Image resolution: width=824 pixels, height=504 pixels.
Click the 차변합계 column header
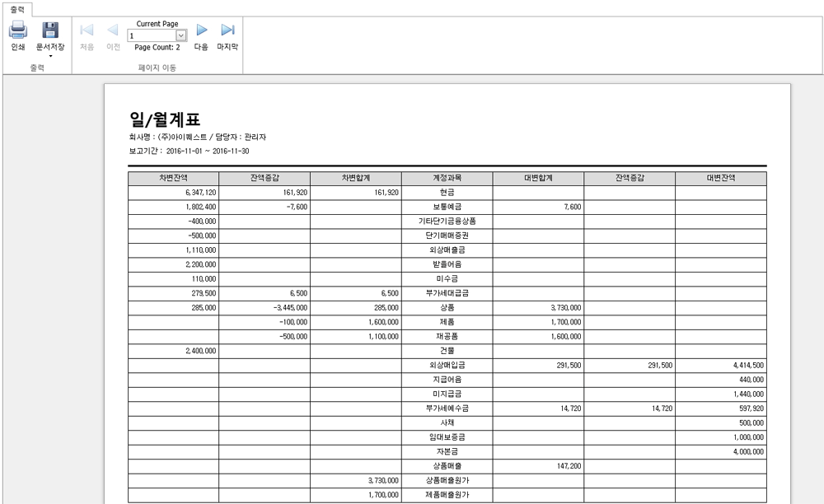[355, 178]
